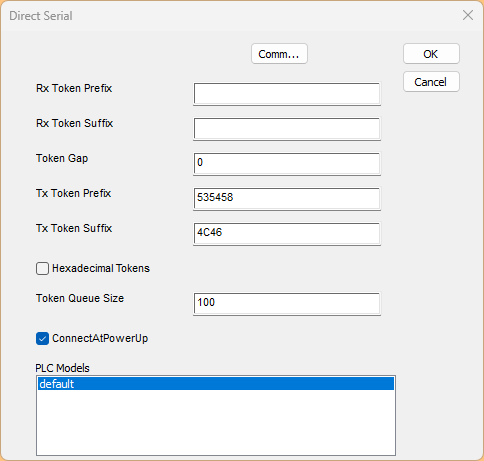Screen dimensions: 484x461
Task: Confirm the dialog with OK
Action: point(431,54)
